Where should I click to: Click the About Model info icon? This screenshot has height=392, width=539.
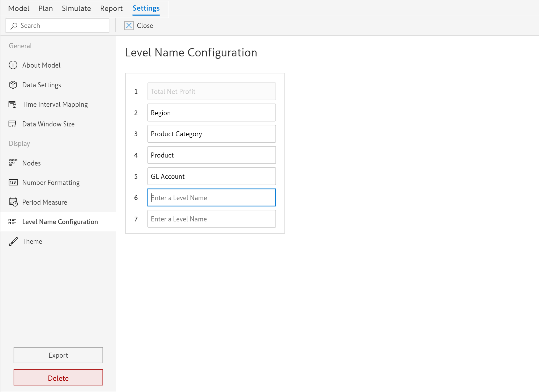pos(13,65)
